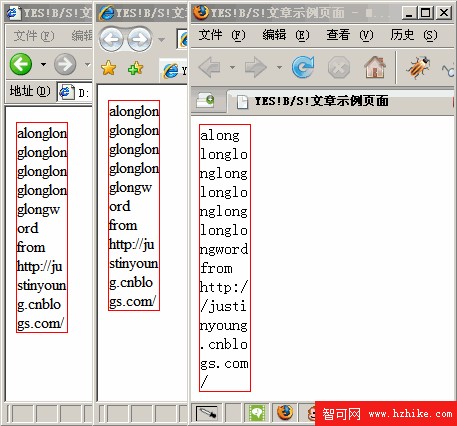Click the IE7 Favorites Center star icon

[x=108, y=68]
